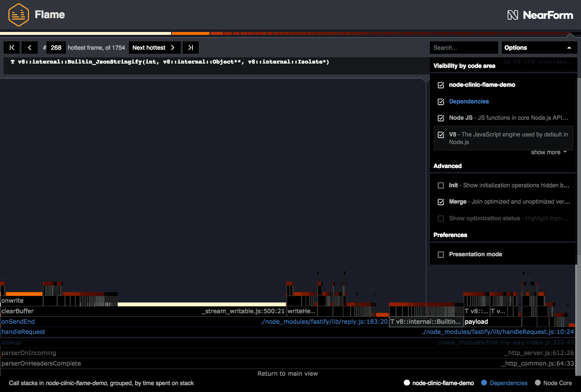This screenshot has height=392, width=581.
Task: Go to previous hottest frame arrow
Action: pos(29,48)
